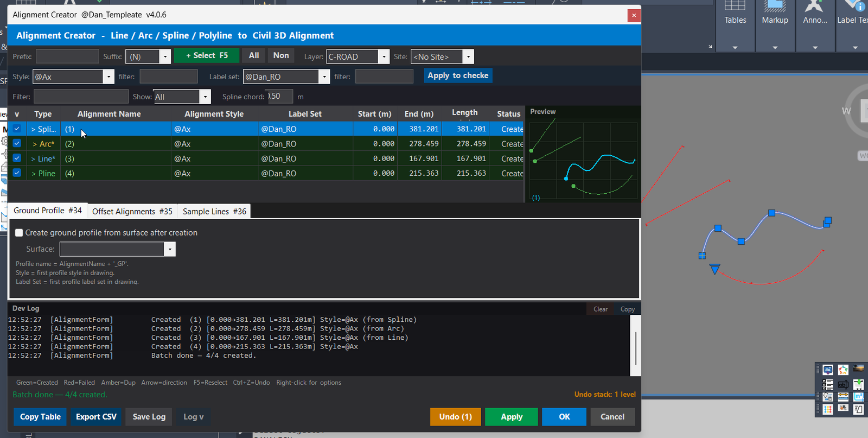This screenshot has height=438, width=868.
Task: Click the green Apply button
Action: 512,417
